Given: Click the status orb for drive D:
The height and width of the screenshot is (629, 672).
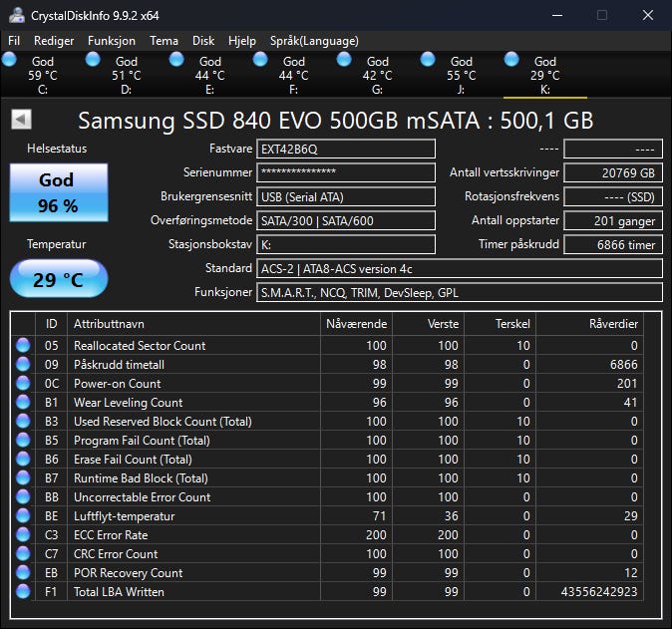Looking at the screenshot, I should click(93, 59).
